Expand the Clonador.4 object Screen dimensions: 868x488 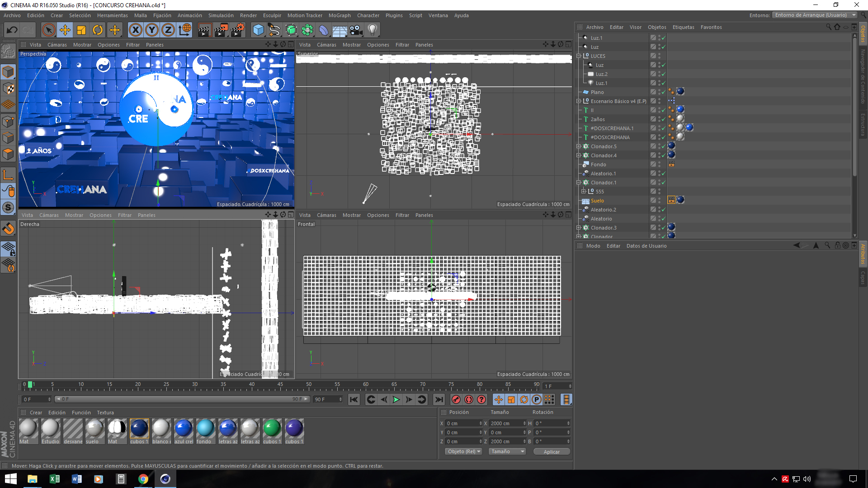pos(579,155)
